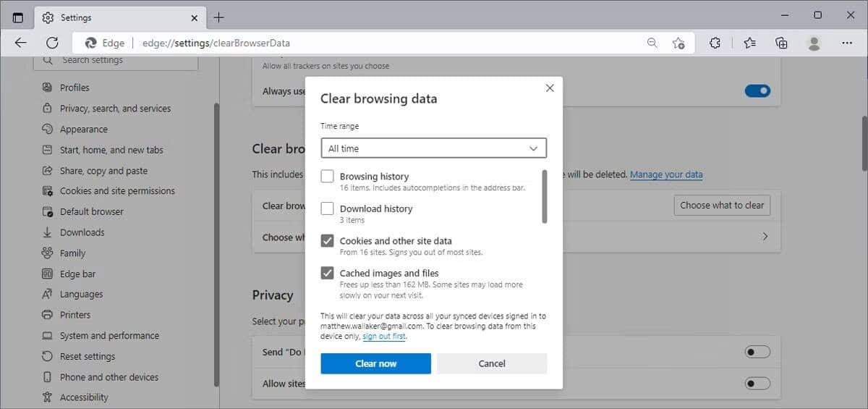
Task: Open a new tab with plus button
Action: (219, 17)
